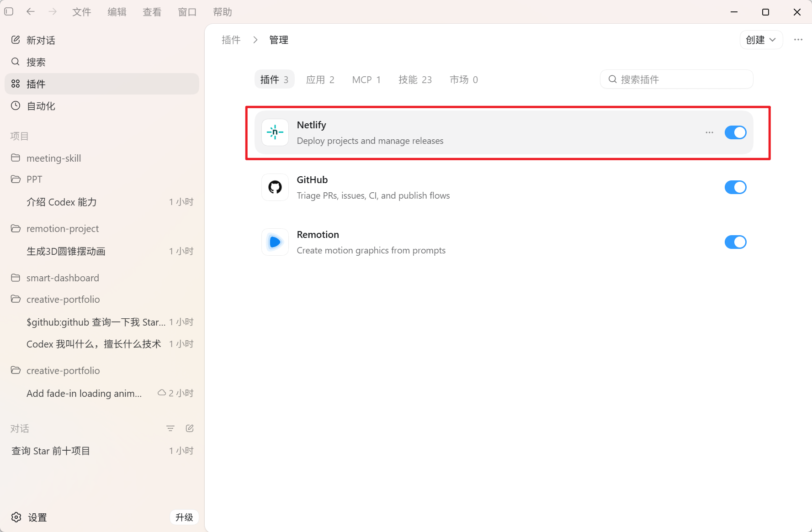Click the search magnifier icon in sidebar
The width and height of the screenshot is (812, 532).
(16, 62)
